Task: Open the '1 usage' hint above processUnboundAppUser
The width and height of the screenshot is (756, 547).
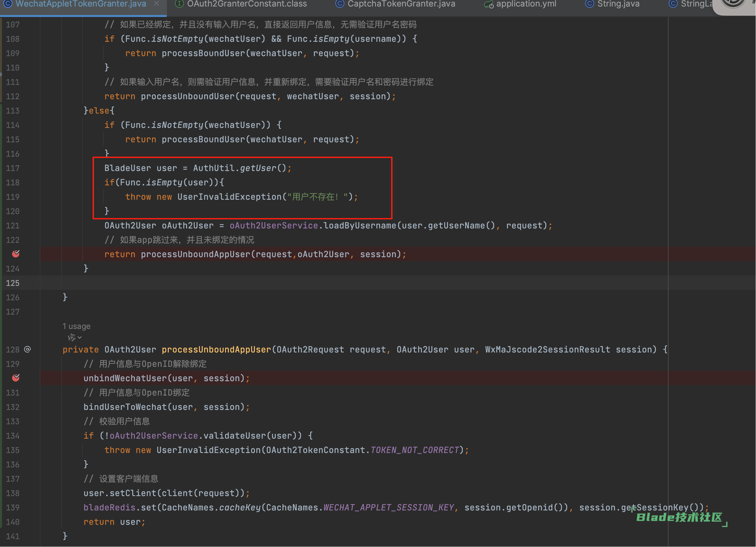Action: click(76, 326)
